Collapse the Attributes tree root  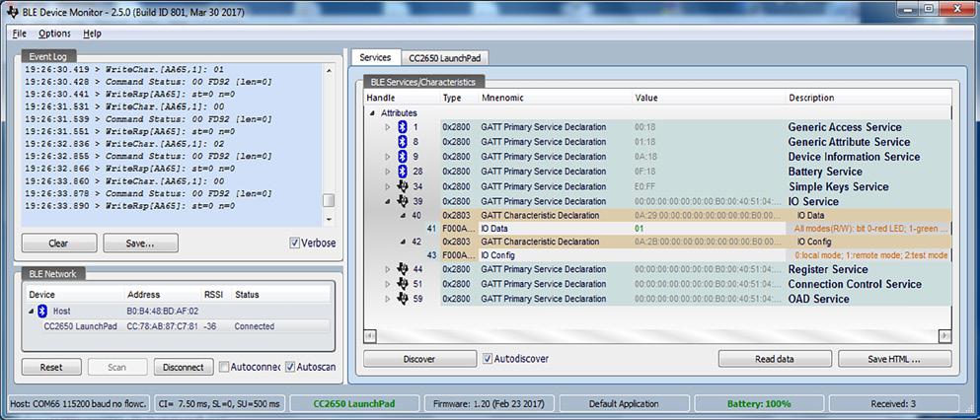[373, 113]
